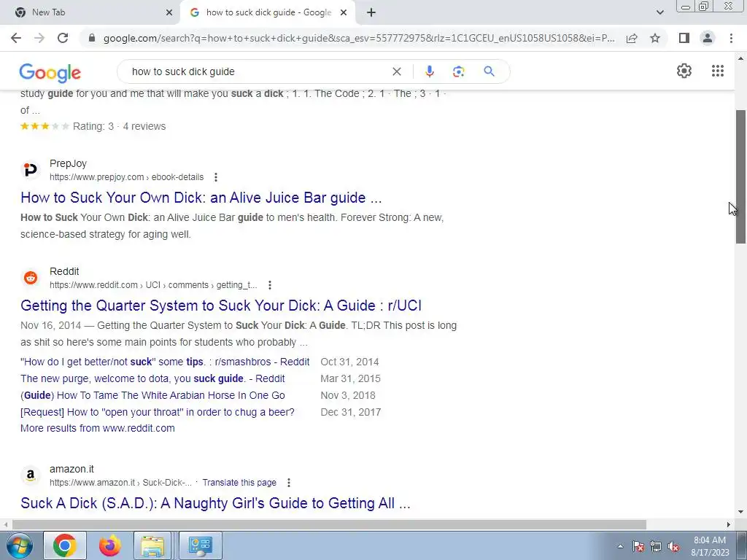This screenshot has width=747, height=560.
Task: Clear the Google search box with the X
Action: point(396,71)
